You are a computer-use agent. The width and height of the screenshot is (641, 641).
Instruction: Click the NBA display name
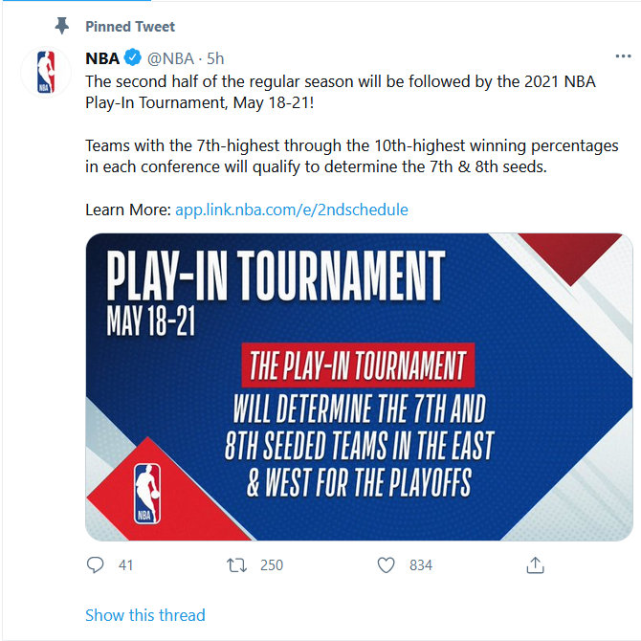pyautogui.click(x=102, y=59)
